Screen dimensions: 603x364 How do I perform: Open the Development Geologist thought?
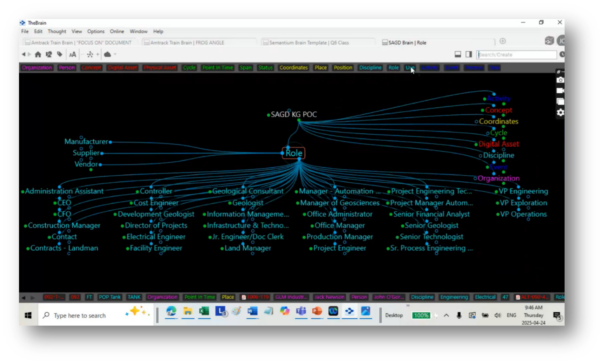click(156, 215)
